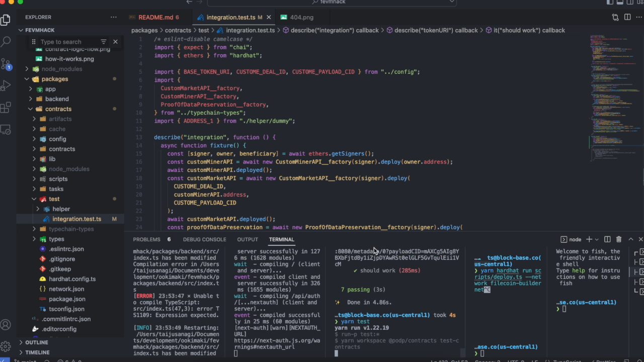Open the DEBUG CONSOLE panel tab
This screenshot has height=362, width=644.
[205, 239]
